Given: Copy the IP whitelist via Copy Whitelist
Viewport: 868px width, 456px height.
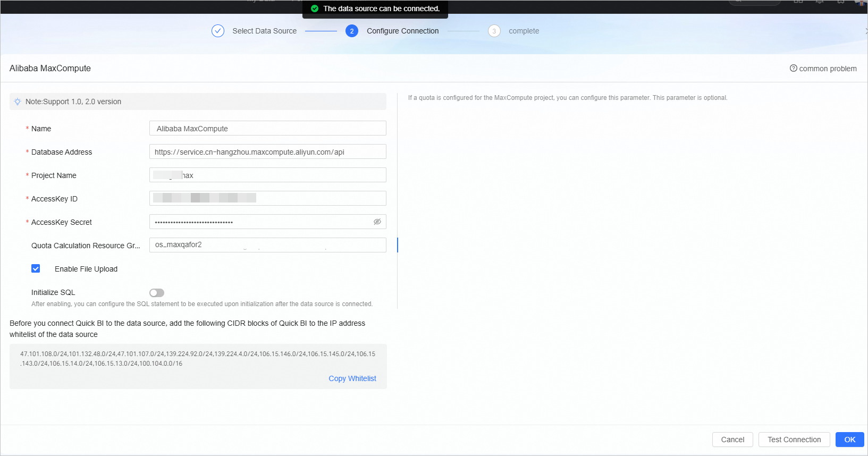Looking at the screenshot, I should click(352, 378).
